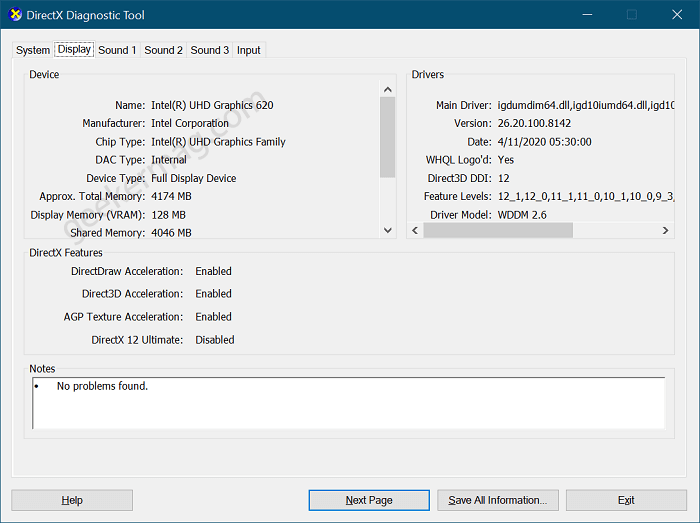Click the driver date 4/11/2020 05:30:00
The image size is (700, 523).
[544, 142]
